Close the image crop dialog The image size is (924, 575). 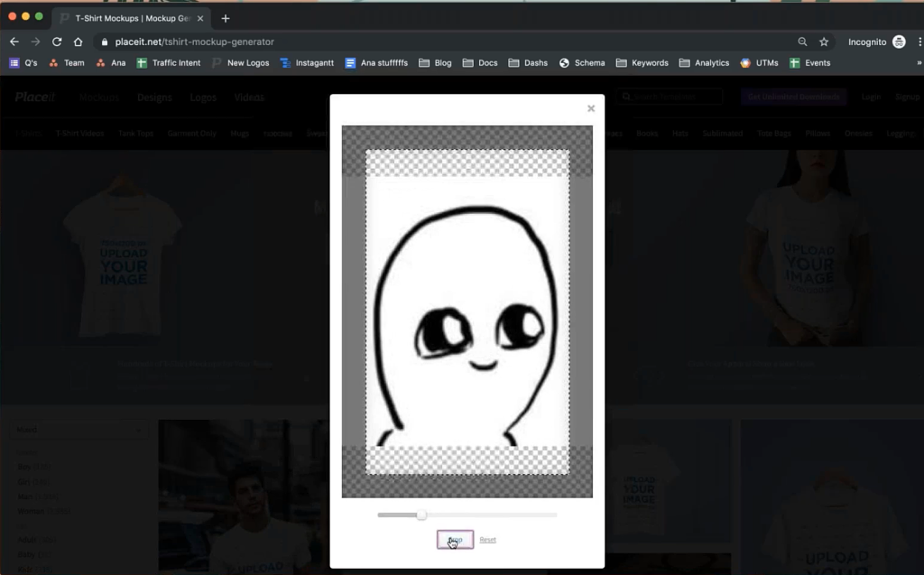point(591,107)
